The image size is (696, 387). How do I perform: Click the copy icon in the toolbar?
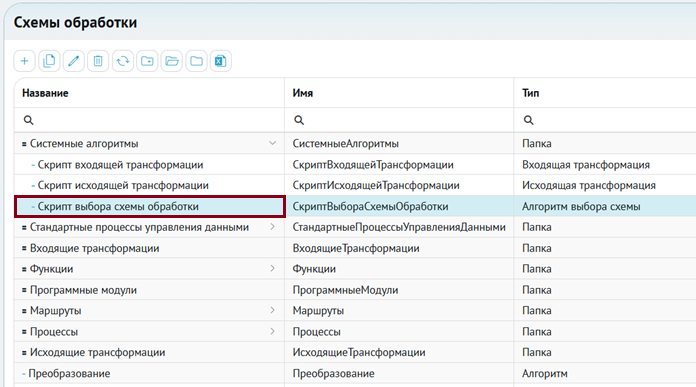[49, 61]
